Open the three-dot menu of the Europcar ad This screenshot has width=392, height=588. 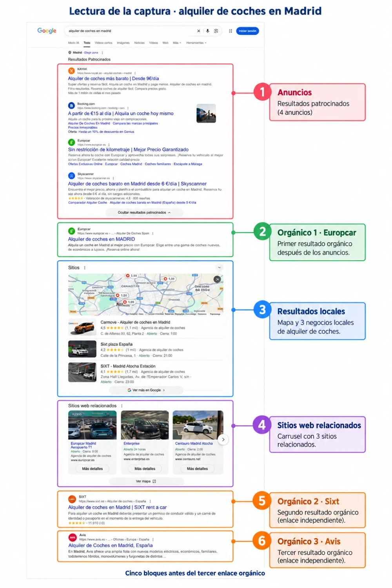(x=109, y=145)
